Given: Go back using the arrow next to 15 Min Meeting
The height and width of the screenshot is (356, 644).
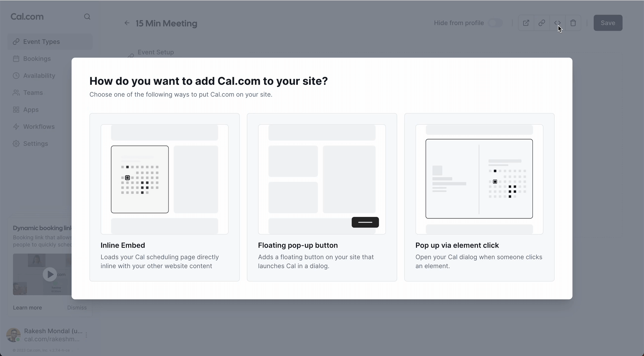Looking at the screenshot, I should click(127, 23).
